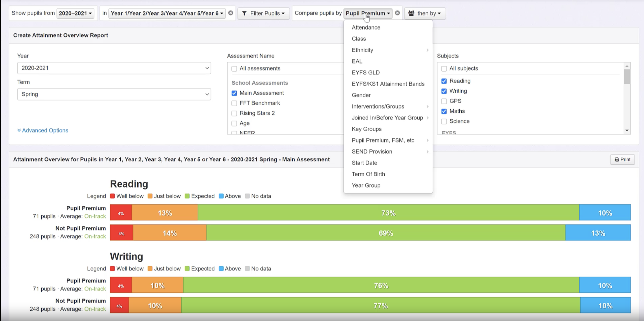Uncheck the Reading subject checkbox
This screenshot has height=321, width=644.
click(x=444, y=81)
